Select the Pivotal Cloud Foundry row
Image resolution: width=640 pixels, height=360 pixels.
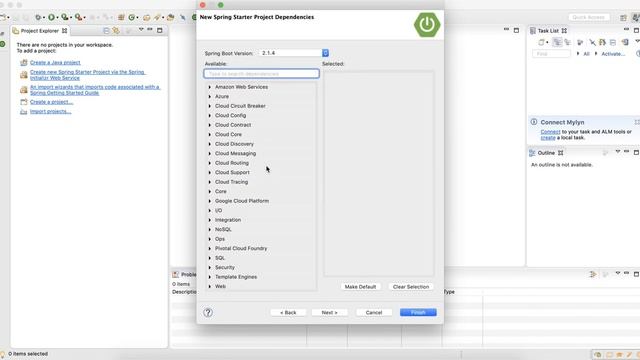point(261,248)
